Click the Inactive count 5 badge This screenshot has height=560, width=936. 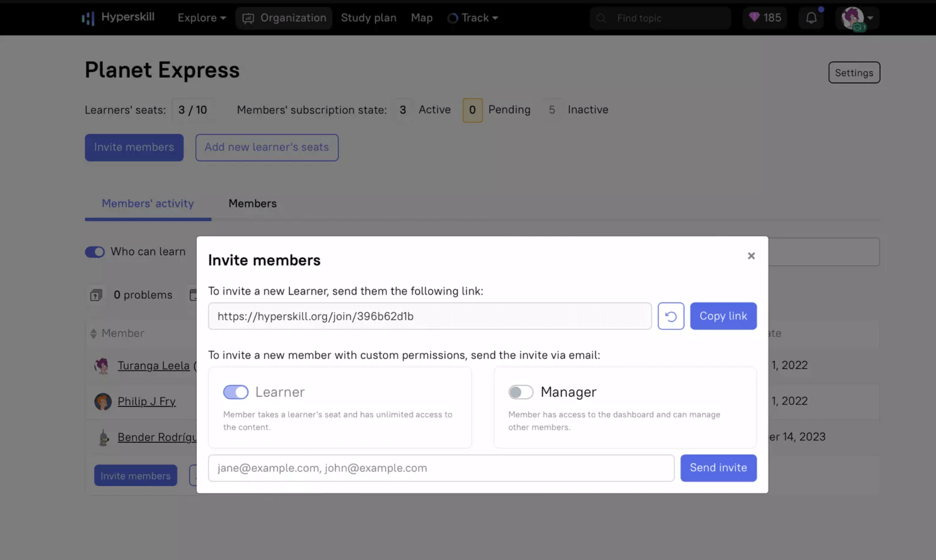point(552,110)
